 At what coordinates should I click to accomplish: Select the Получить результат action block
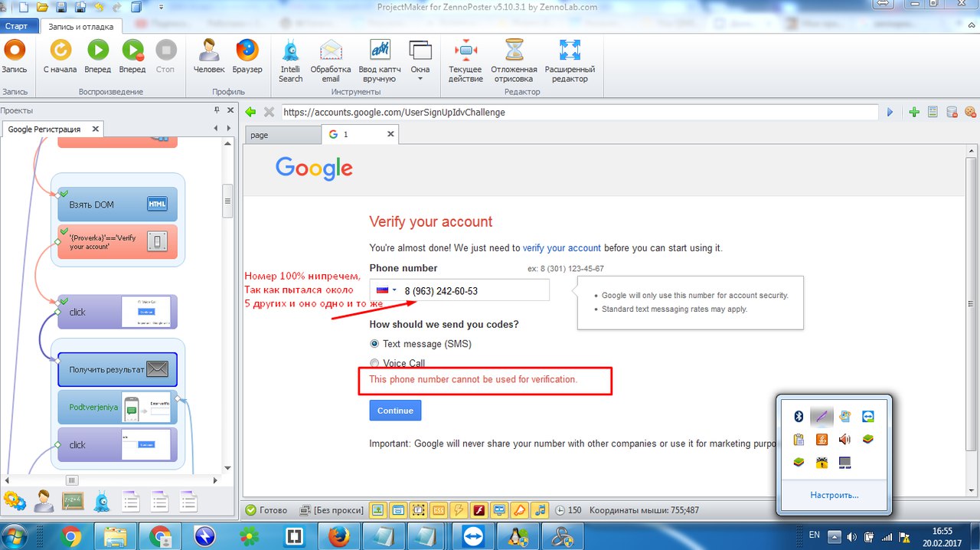(x=118, y=369)
